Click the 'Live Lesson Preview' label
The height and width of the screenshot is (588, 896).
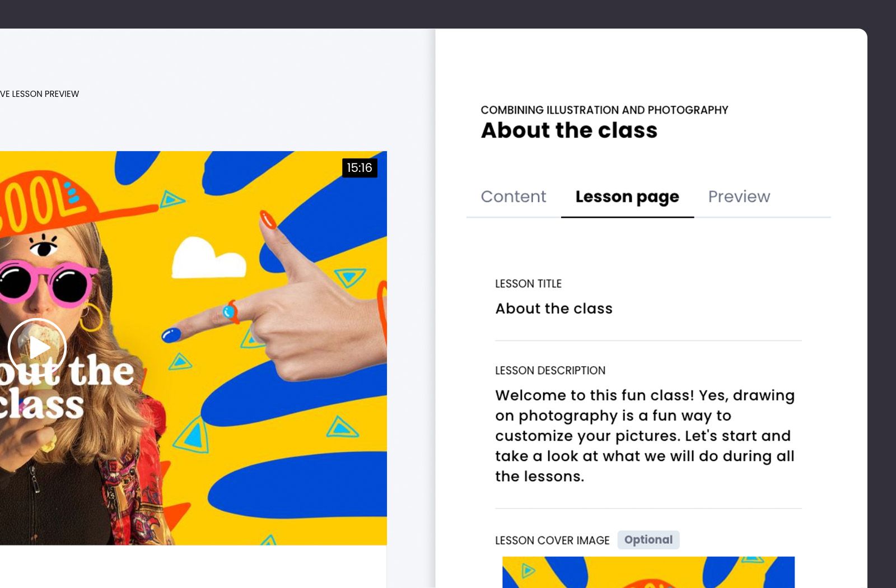pyautogui.click(x=39, y=94)
